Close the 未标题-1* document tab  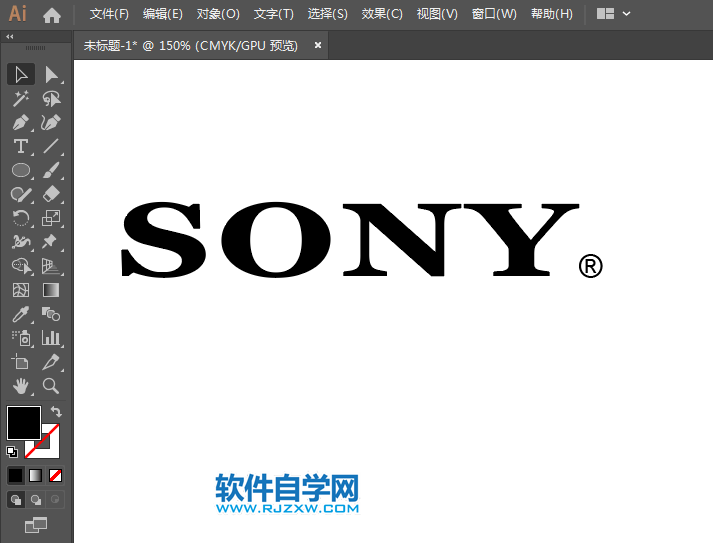(x=318, y=45)
